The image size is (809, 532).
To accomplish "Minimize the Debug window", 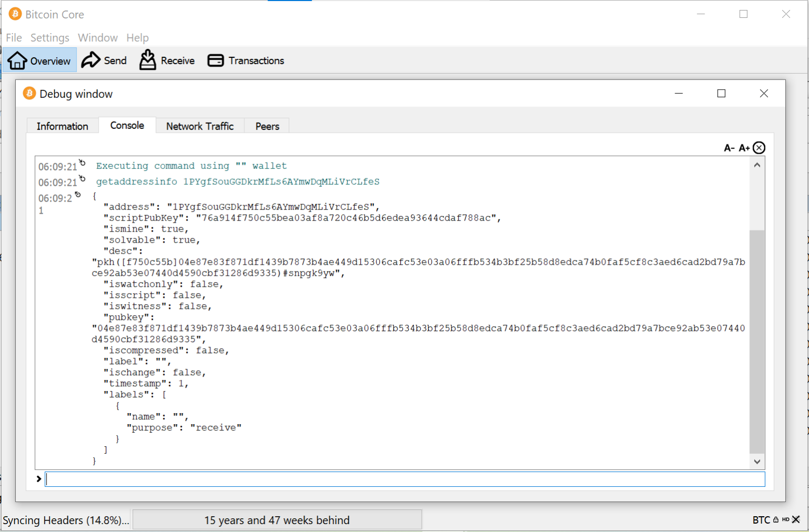I will point(679,94).
